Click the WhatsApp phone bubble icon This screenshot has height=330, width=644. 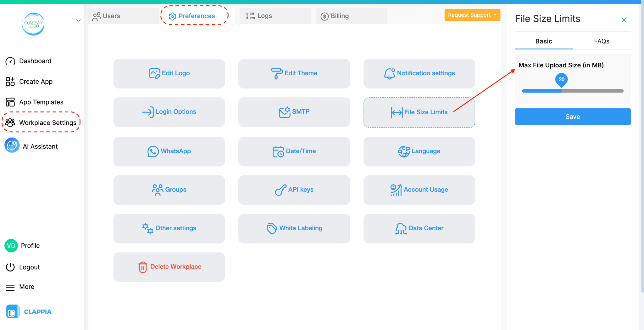coord(153,151)
